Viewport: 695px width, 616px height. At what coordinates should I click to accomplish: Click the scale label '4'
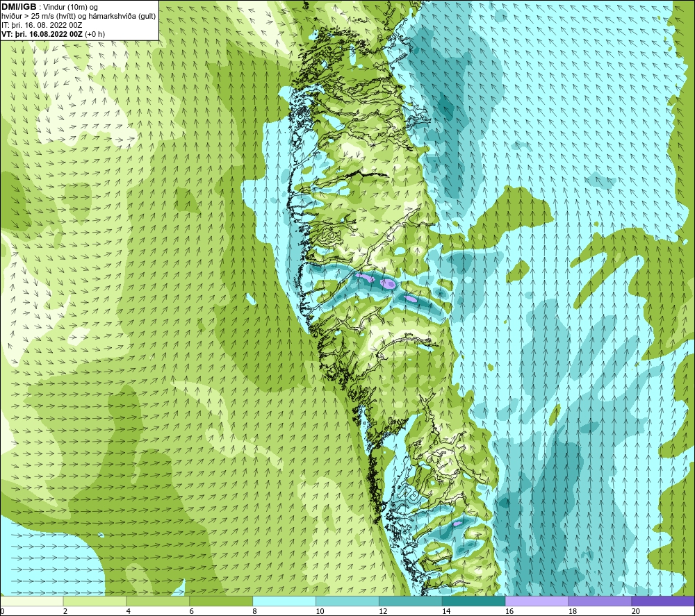(x=129, y=611)
